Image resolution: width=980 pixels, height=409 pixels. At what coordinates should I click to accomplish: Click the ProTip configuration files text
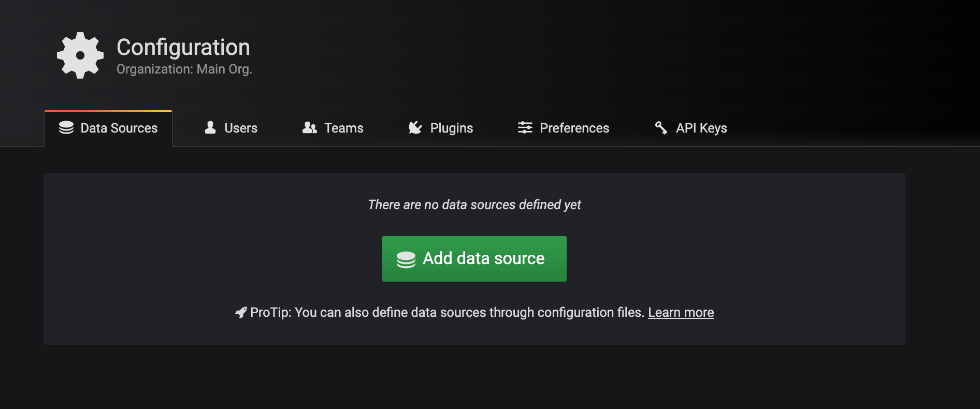click(447, 313)
